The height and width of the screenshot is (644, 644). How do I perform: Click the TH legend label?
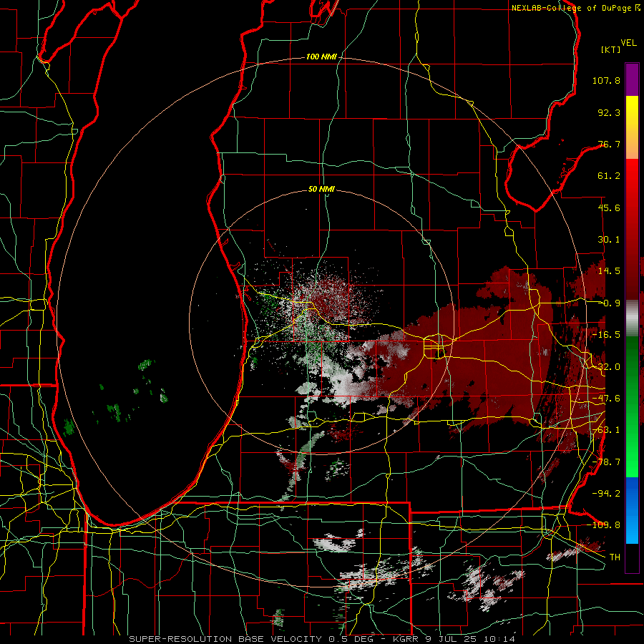(x=615, y=557)
